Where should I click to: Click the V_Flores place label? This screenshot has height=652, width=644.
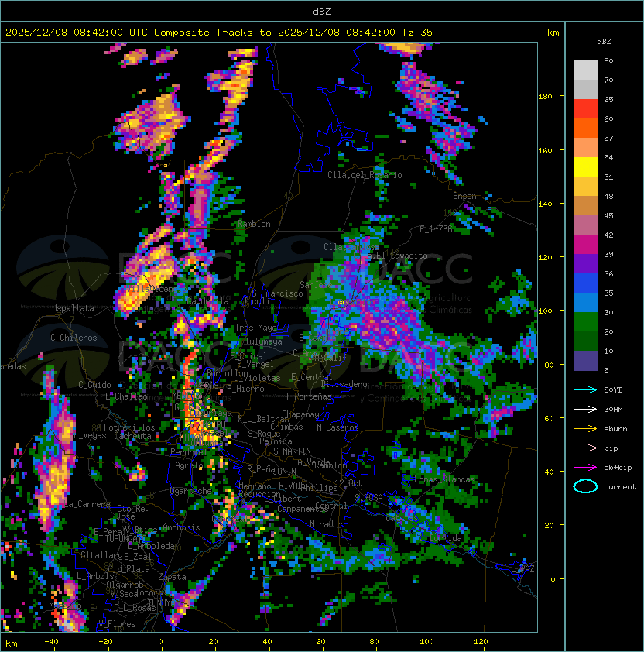pos(117,624)
